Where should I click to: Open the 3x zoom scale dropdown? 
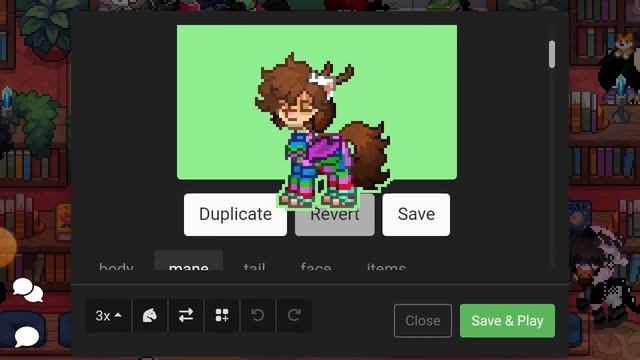109,316
